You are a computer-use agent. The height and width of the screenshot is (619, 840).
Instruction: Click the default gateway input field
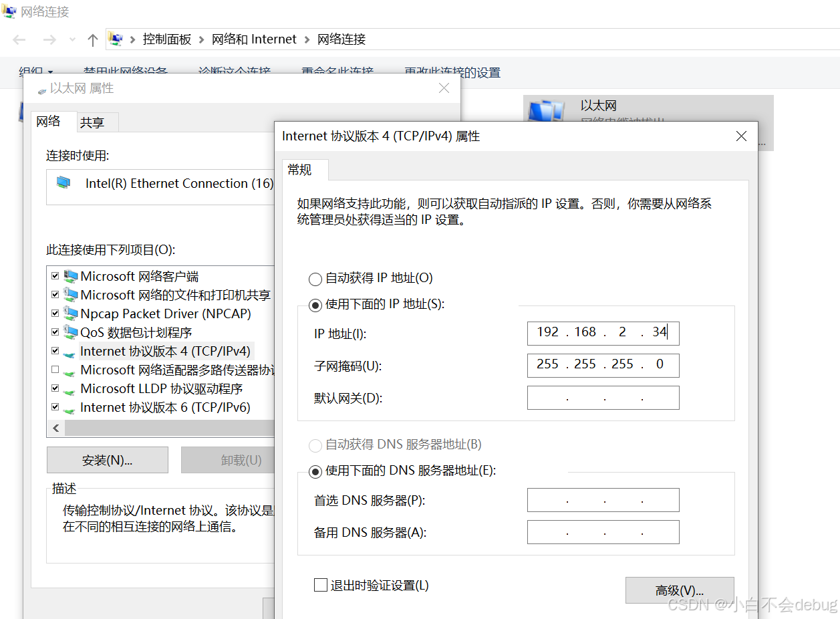603,398
